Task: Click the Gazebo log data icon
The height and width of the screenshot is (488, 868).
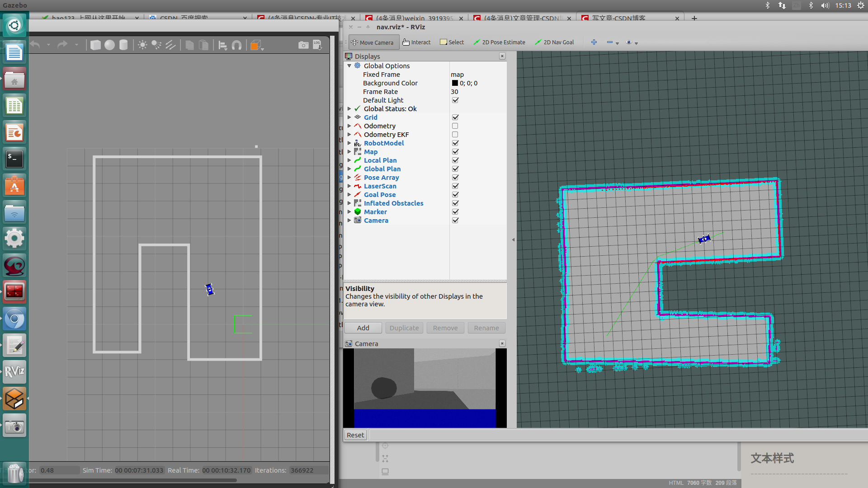Action: click(x=317, y=45)
